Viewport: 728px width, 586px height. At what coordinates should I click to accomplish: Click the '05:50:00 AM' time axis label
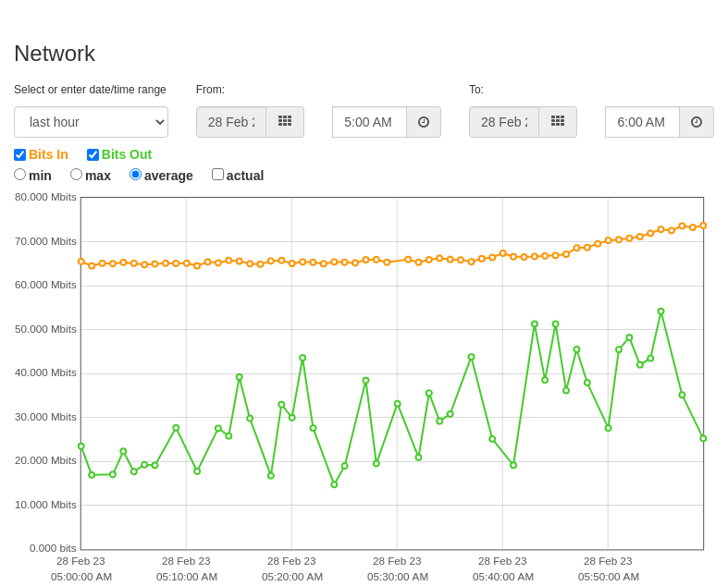click(x=609, y=577)
